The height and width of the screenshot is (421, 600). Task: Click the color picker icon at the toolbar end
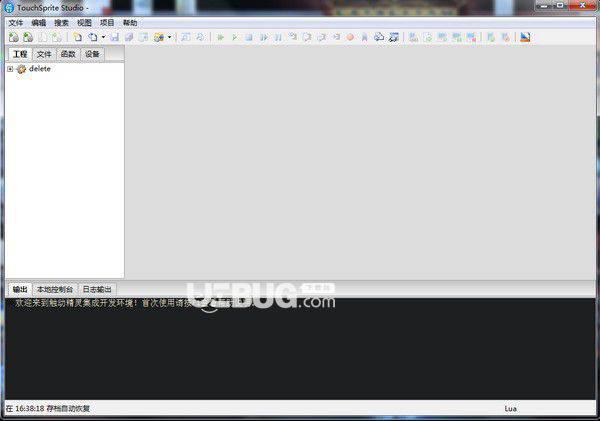tap(525, 37)
